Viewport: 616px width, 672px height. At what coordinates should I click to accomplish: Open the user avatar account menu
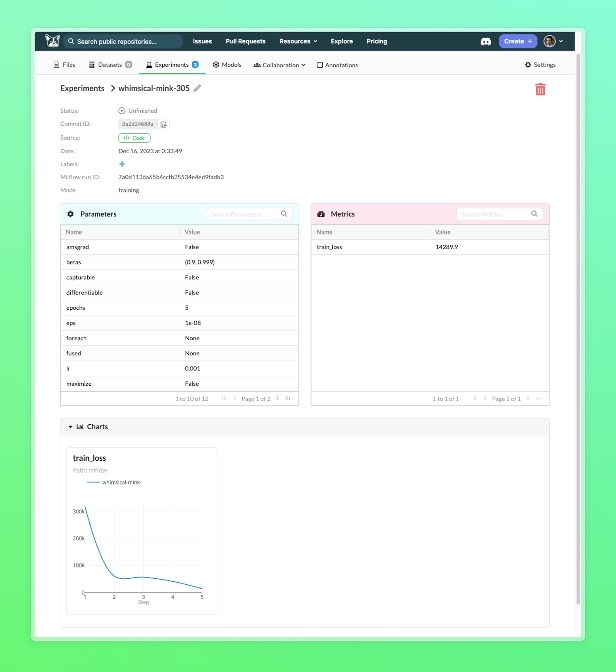pos(553,41)
